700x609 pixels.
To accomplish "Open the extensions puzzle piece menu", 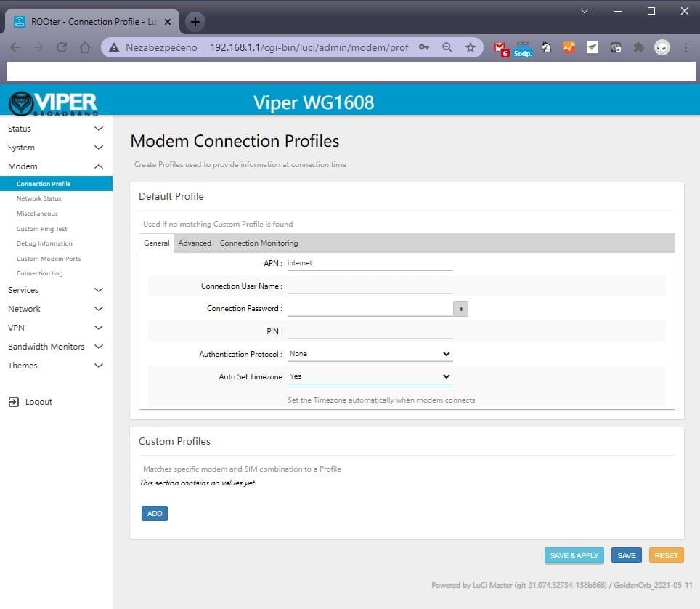I will pyautogui.click(x=639, y=47).
